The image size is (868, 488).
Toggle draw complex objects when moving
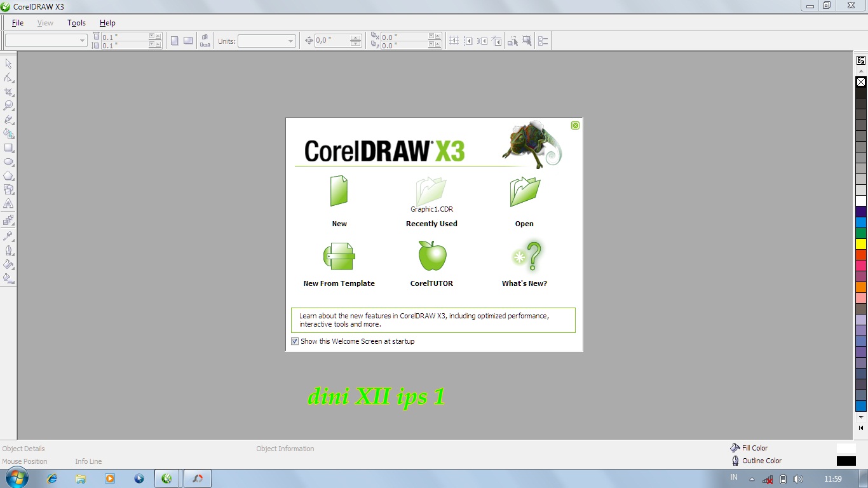pyautogui.click(x=512, y=41)
